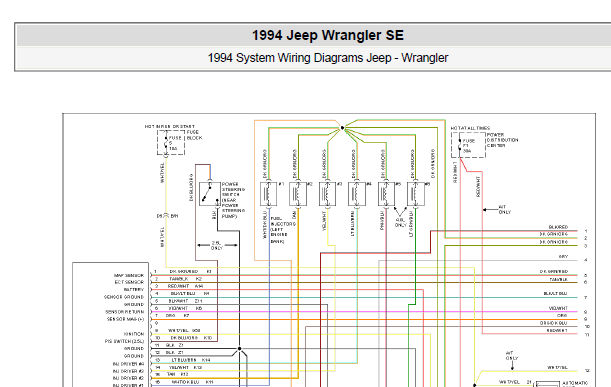Select the FUEL INJECTORS (LEFT ENGINE BANK) label
The image size is (611, 387).
pyautogui.click(x=283, y=230)
